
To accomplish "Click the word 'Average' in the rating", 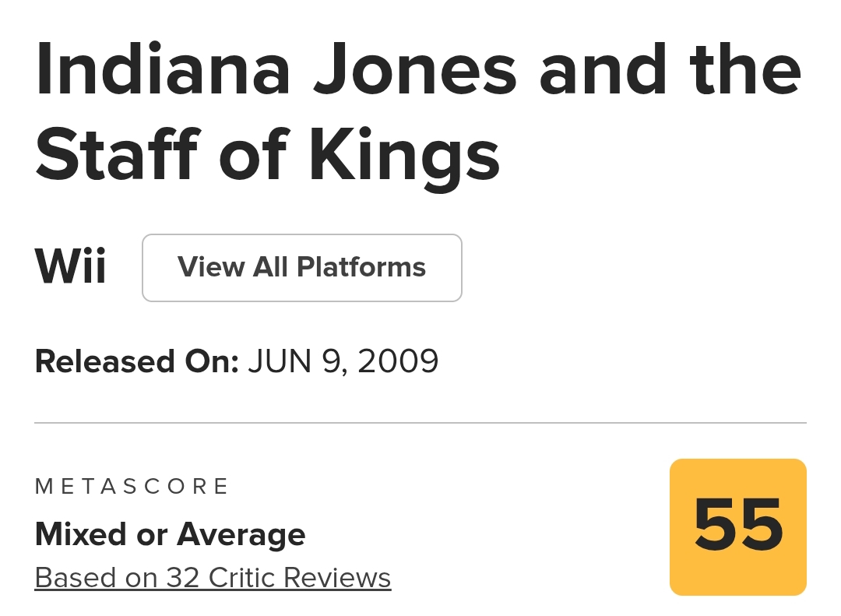I will 241,534.
